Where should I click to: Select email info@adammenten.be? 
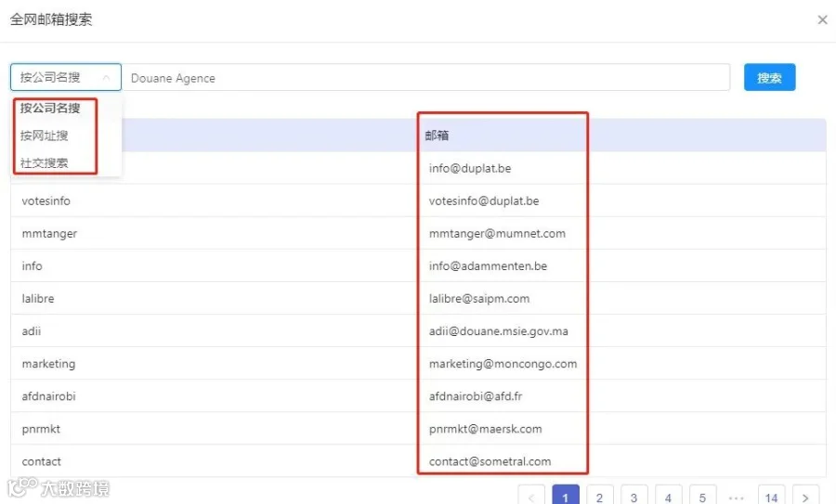tap(488, 265)
